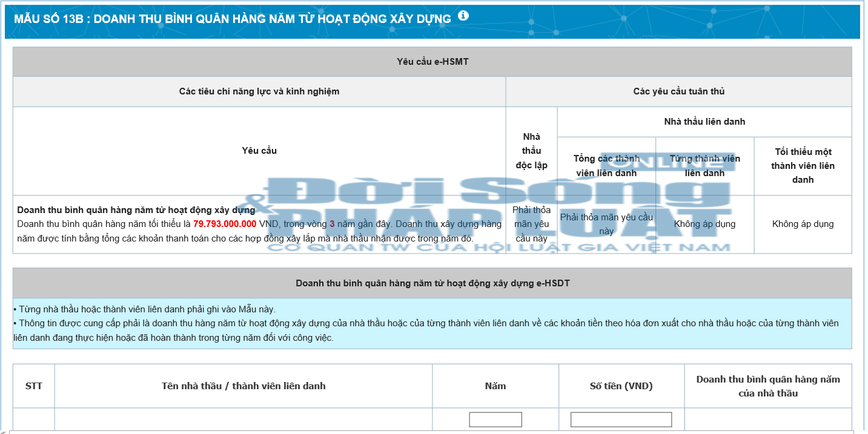The width and height of the screenshot is (868, 434).
Task: Click the red amount 79.793.000.000
Action: click(x=224, y=223)
